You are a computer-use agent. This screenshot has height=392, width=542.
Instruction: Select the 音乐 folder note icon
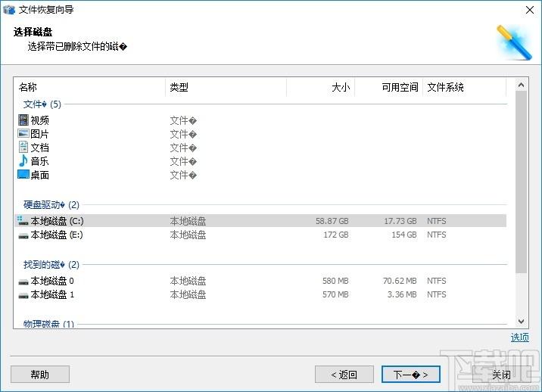click(x=23, y=160)
